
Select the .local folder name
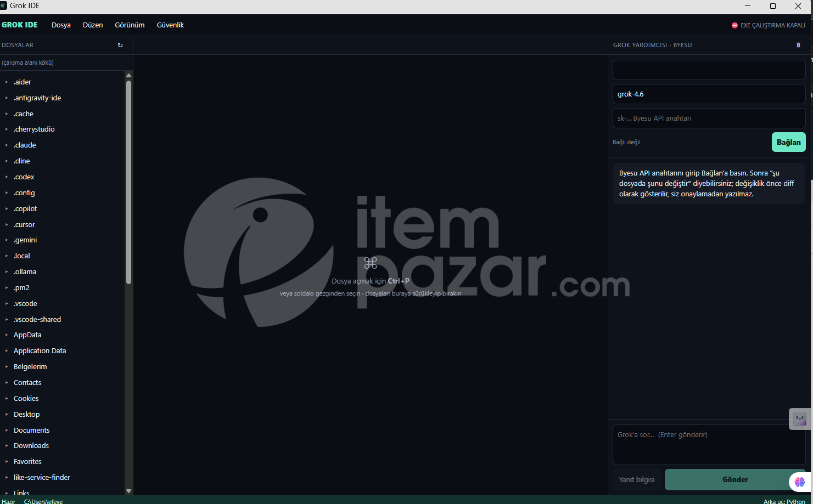click(x=22, y=256)
